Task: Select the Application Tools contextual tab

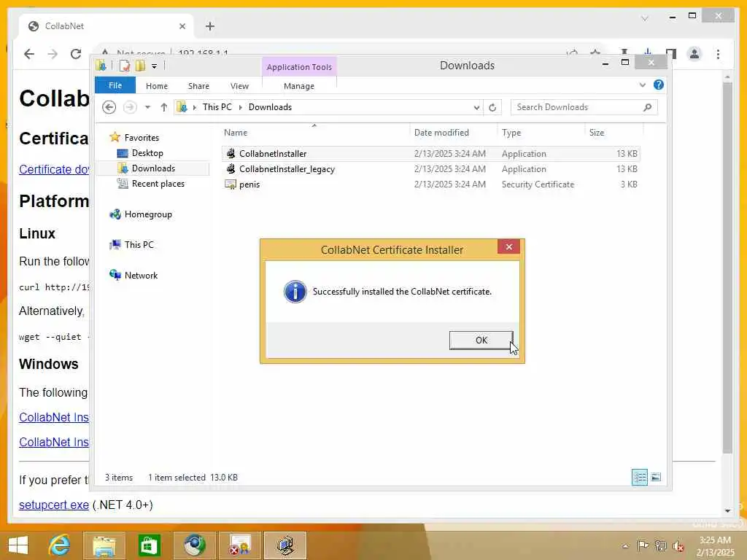Action: pyautogui.click(x=299, y=67)
